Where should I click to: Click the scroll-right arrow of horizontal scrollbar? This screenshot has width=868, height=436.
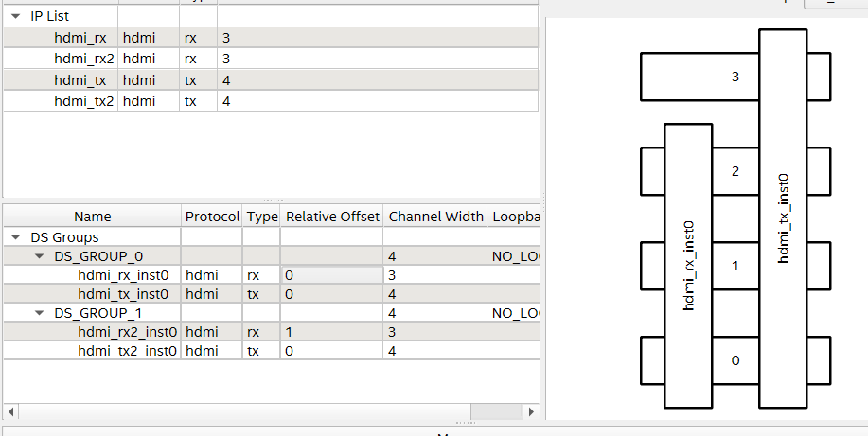pos(532,411)
